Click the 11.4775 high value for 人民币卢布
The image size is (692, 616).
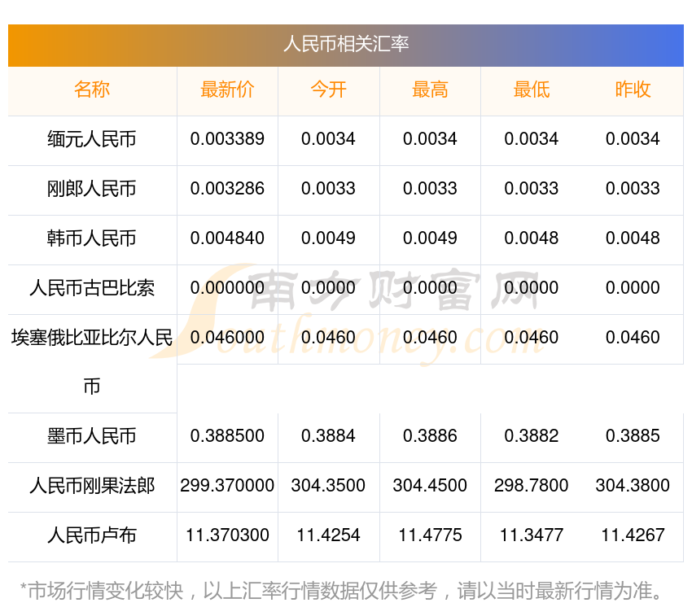(430, 535)
